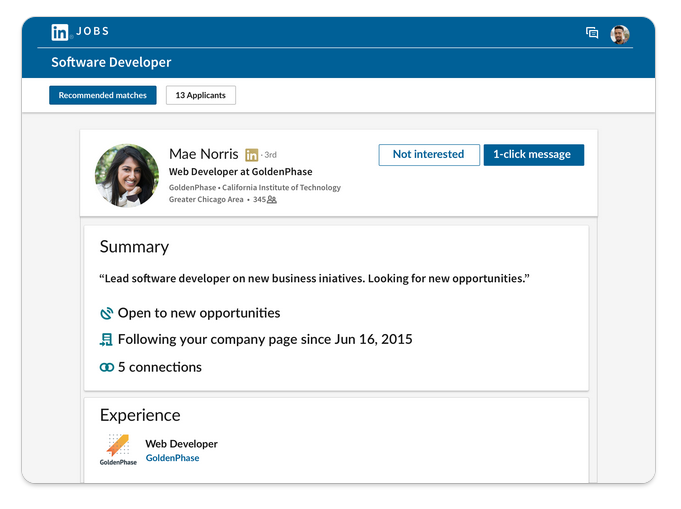Viewport: 681px width, 509px height.
Task: Open the user avatar in the top bar
Action: [x=620, y=35]
